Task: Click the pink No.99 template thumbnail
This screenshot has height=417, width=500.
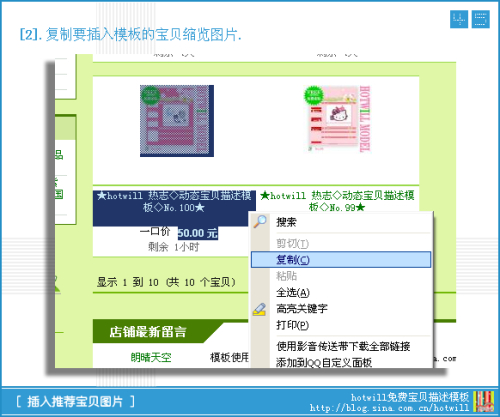Action: coord(337,119)
